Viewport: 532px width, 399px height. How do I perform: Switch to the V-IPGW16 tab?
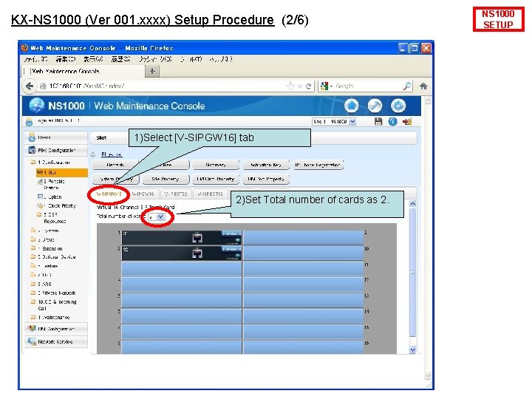(143, 194)
